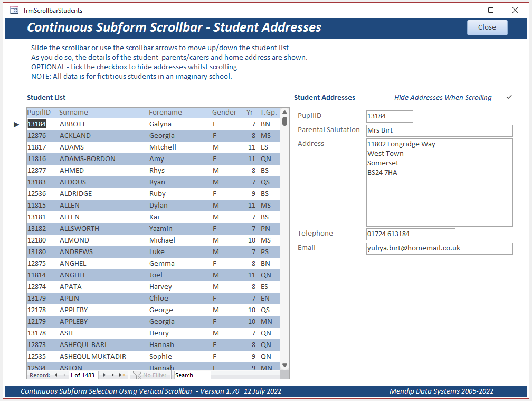
Task: Select surname ACKLAND row
Action: (75, 135)
